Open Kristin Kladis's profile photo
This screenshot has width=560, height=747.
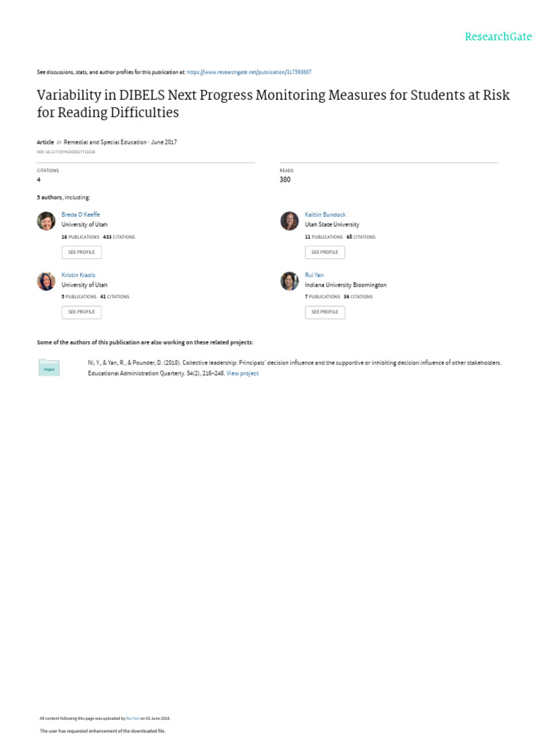pyautogui.click(x=46, y=281)
